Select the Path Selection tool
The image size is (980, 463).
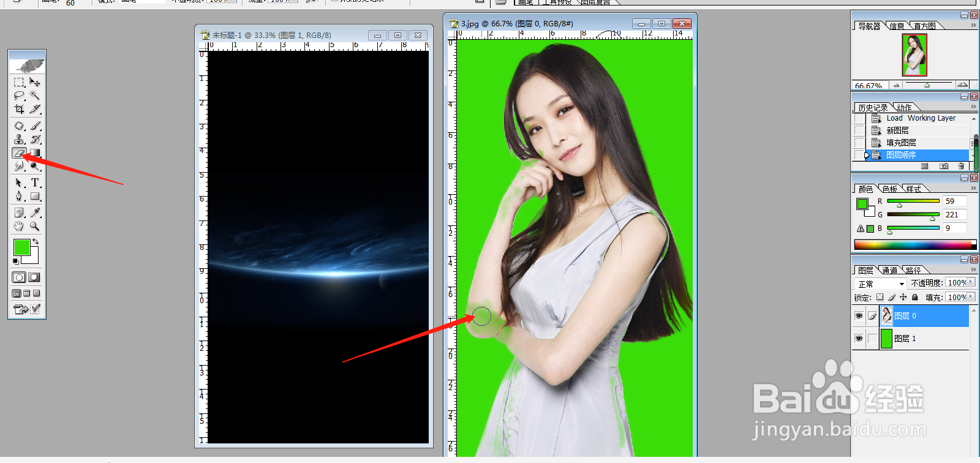pos(19,183)
